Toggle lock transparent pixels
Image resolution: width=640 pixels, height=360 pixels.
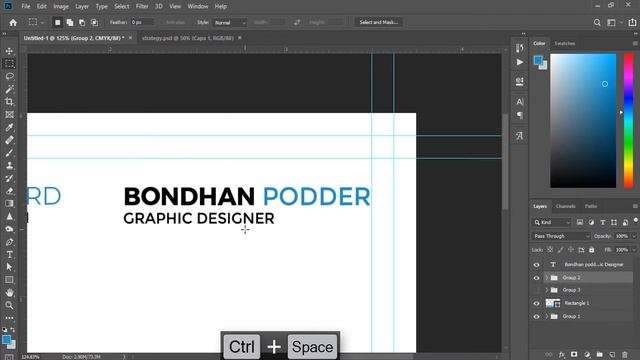(x=550, y=249)
